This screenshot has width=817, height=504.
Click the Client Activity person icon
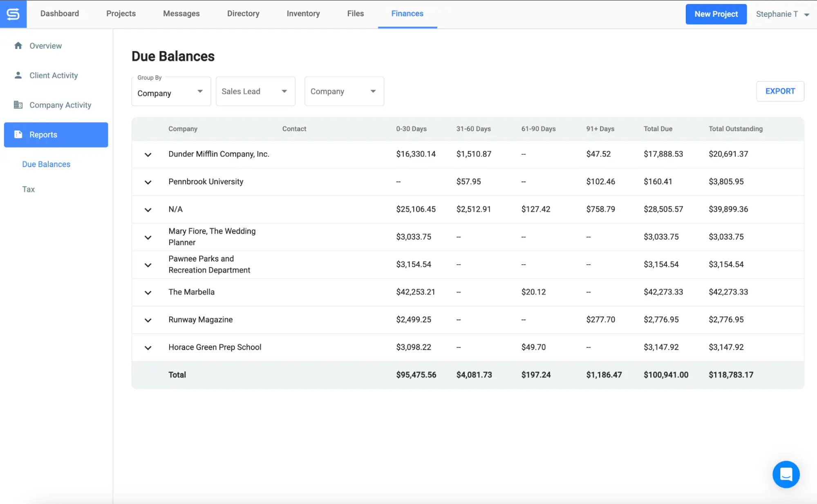18,75
